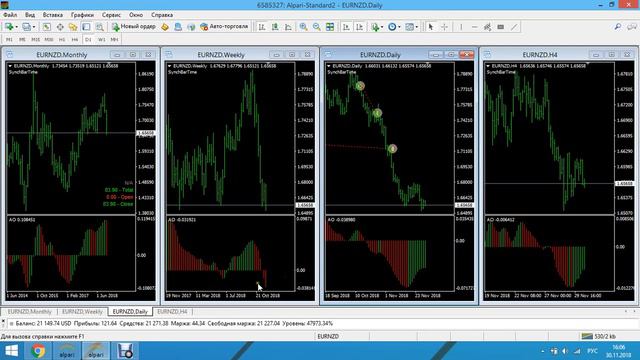This screenshot has width=640, height=360.
Task: Show the Data Window via crosshair-box icon
Action: 60,27
